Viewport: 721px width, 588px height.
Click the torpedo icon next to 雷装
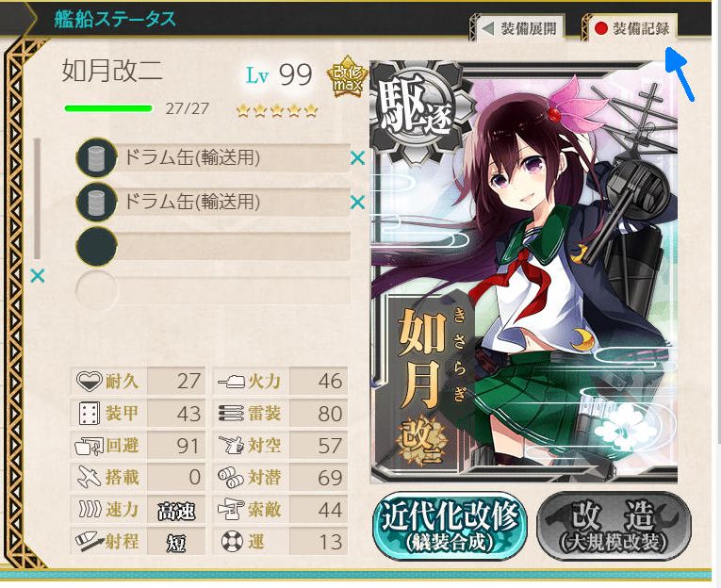coord(231,414)
